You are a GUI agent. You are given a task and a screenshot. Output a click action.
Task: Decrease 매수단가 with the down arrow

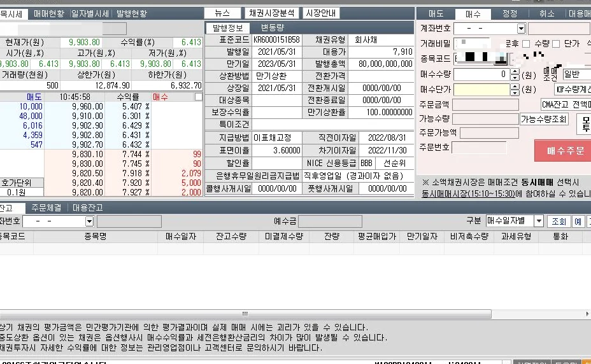[x=515, y=92]
